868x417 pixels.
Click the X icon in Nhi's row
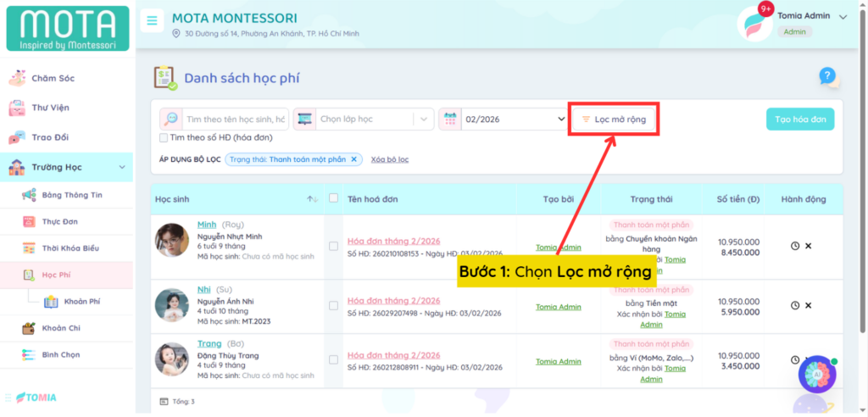808,305
